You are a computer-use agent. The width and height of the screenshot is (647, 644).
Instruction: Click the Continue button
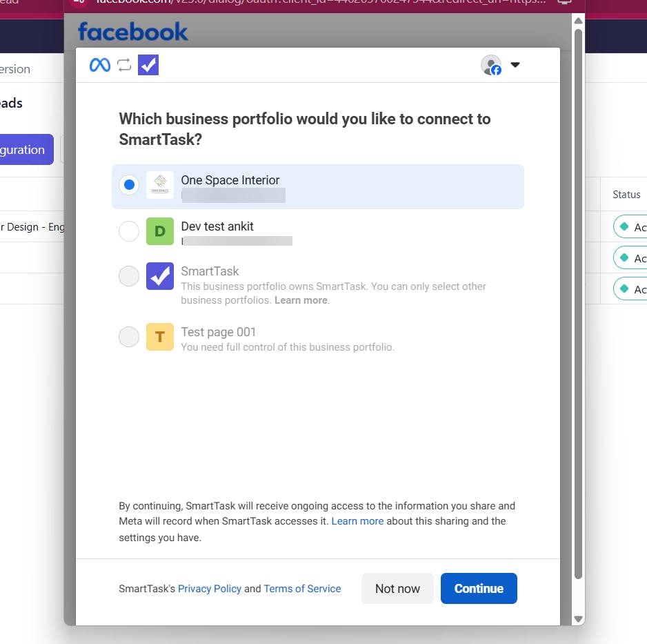point(479,588)
